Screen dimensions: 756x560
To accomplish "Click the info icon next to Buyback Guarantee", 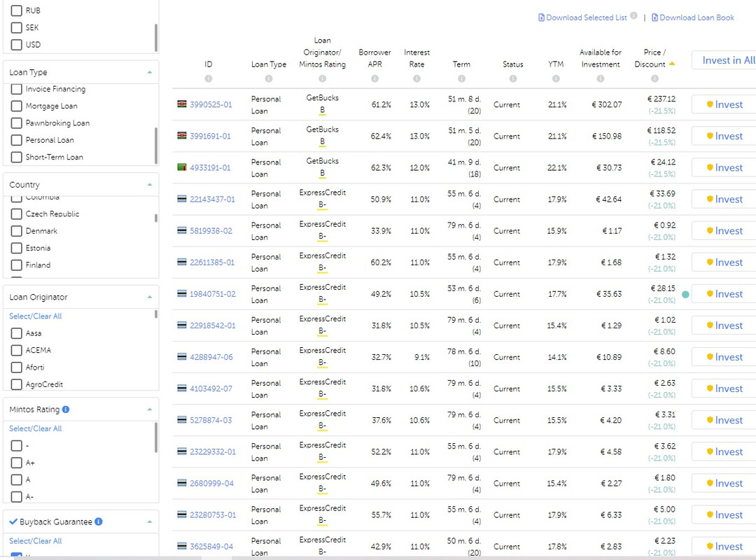I will click(x=99, y=521).
